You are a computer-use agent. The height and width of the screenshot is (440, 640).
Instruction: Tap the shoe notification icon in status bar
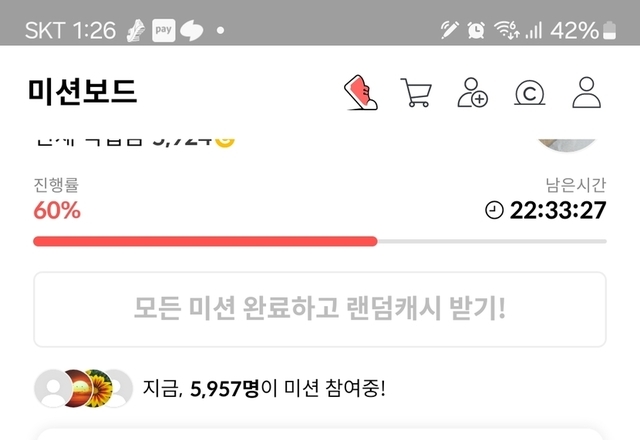(136, 30)
